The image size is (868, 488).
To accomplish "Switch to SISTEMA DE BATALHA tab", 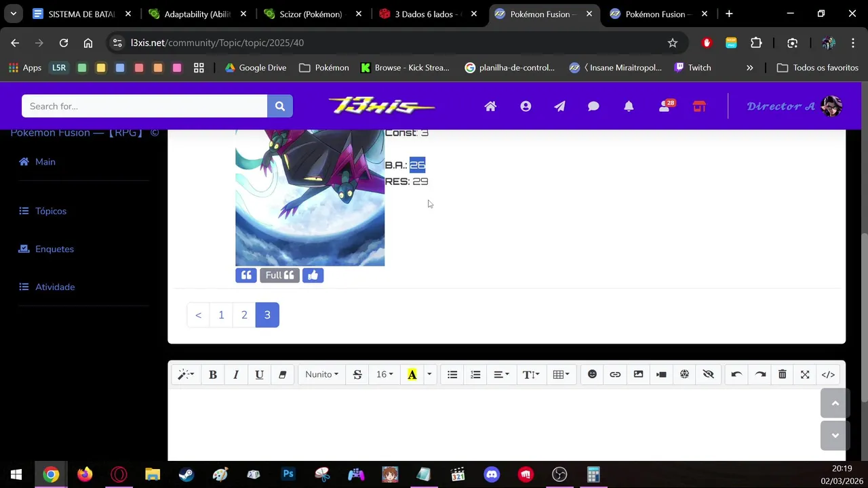I will click(x=81, y=14).
